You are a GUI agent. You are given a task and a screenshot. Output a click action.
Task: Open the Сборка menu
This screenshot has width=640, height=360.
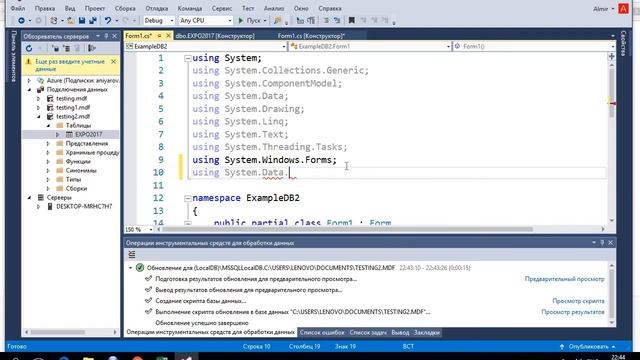click(x=125, y=8)
